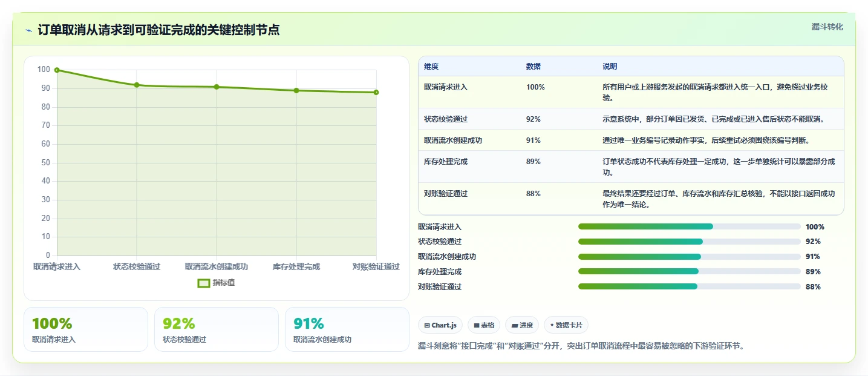Screen dimensions: 868x376
Task: Click the chart data point for 取消请求进入
Action: [x=57, y=70]
